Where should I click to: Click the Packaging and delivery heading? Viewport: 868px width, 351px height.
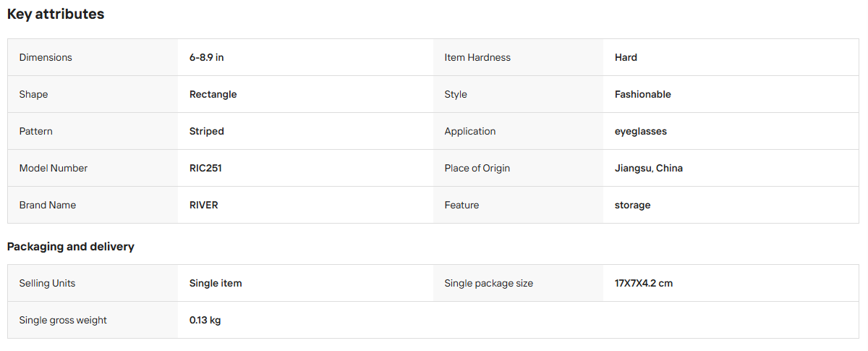coord(71,247)
